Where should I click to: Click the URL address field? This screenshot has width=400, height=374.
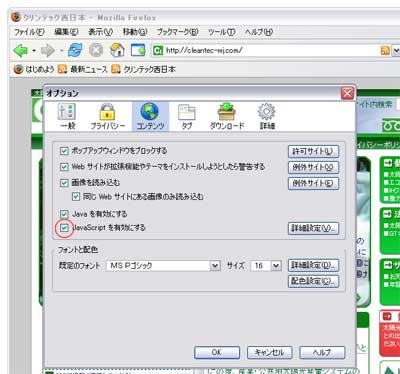(271, 50)
